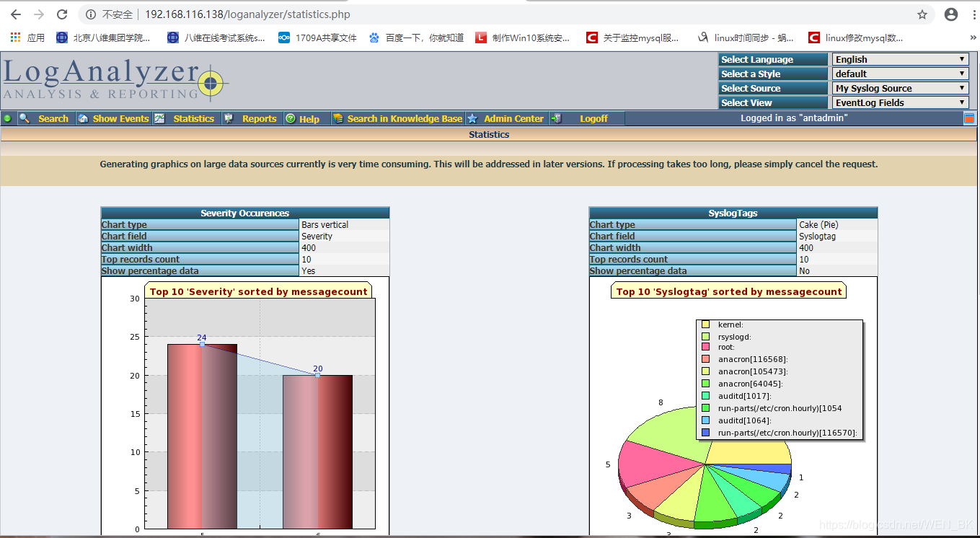This screenshot has width=980, height=538.
Task: Click the browser back arrow
Action: (x=16, y=14)
